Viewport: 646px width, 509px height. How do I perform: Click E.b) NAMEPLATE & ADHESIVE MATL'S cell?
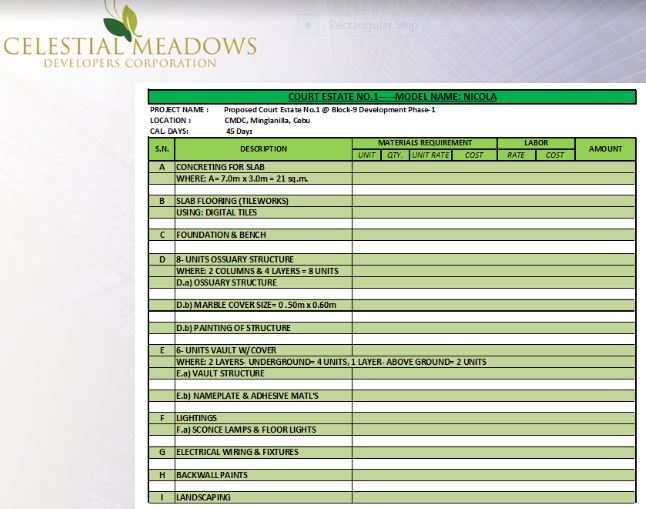(x=264, y=396)
